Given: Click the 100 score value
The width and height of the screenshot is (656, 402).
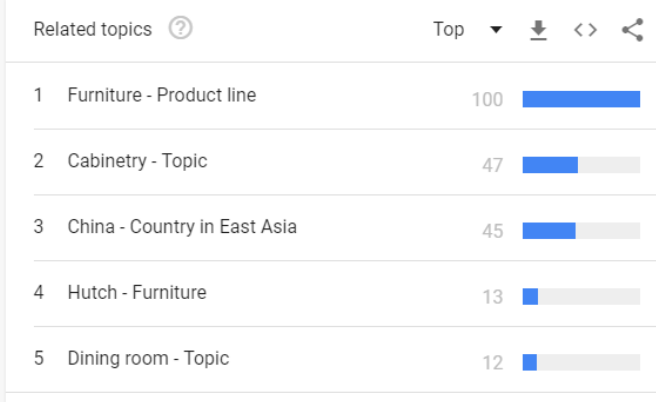Looking at the screenshot, I should pyautogui.click(x=487, y=100).
